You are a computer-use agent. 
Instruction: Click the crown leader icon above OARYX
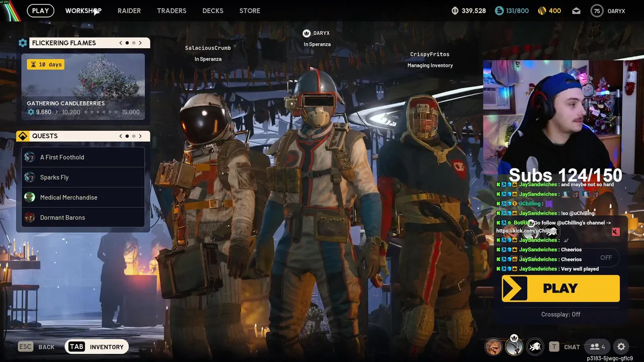coord(306,33)
